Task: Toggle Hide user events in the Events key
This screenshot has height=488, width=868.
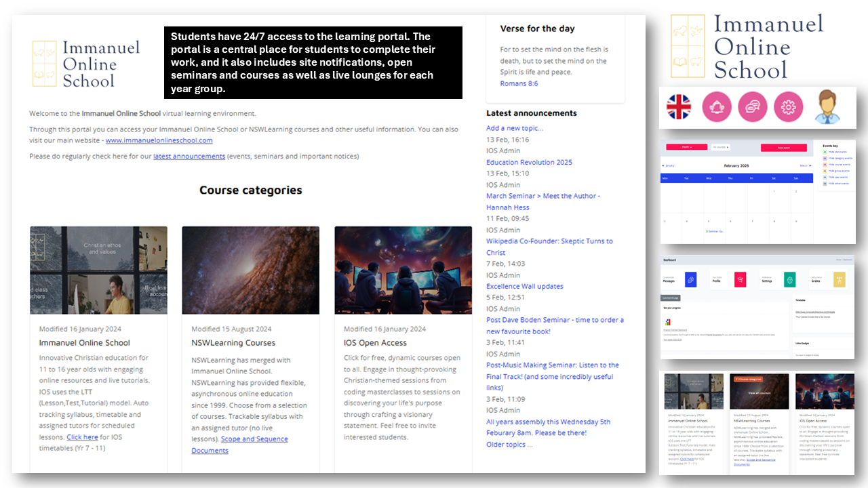Action: [835, 178]
